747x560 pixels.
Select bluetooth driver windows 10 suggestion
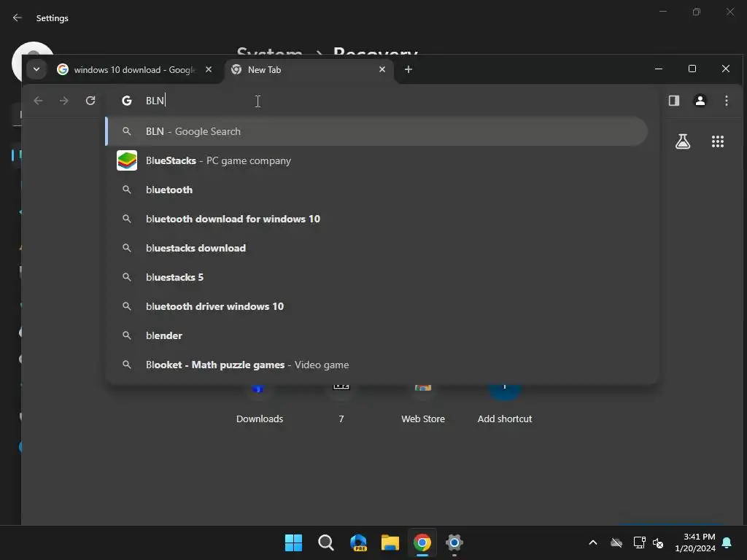[x=376, y=306]
